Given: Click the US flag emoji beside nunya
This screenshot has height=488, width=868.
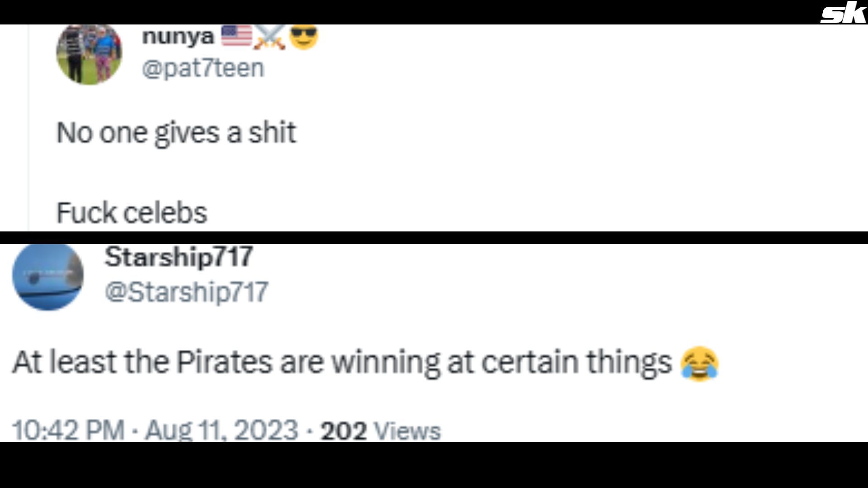Looking at the screenshot, I should click(236, 36).
